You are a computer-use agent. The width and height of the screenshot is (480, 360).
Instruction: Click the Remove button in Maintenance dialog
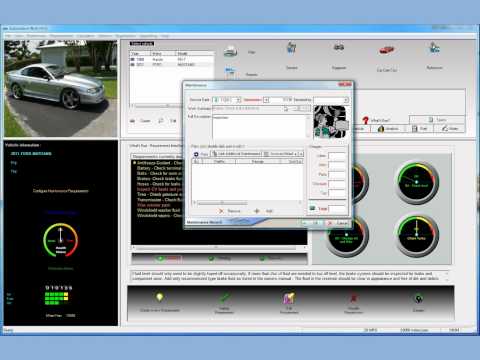coord(230,211)
